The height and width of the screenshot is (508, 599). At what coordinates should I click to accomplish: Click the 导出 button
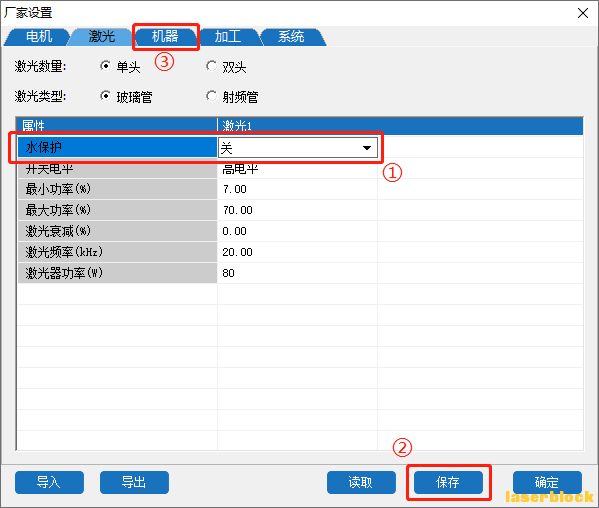click(134, 482)
